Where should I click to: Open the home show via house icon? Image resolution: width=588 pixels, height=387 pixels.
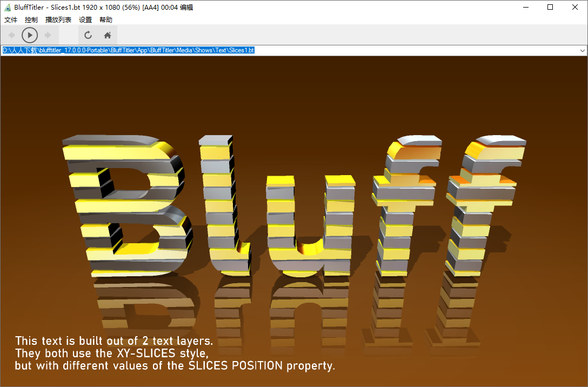107,35
